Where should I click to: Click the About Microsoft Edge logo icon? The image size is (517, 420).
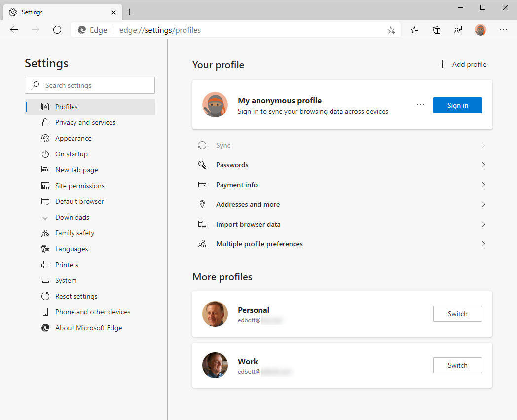pyautogui.click(x=45, y=328)
